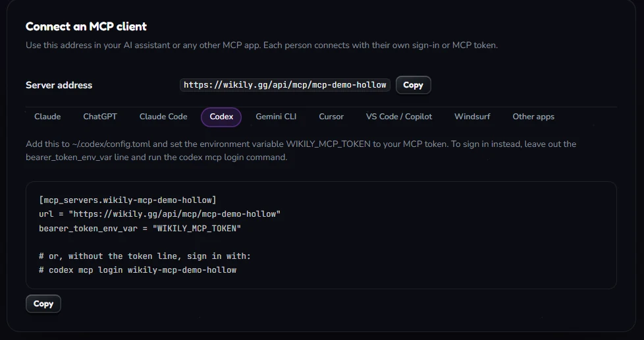This screenshot has height=340, width=644.
Task: Open the ChatGPT tab
Action: point(100,117)
